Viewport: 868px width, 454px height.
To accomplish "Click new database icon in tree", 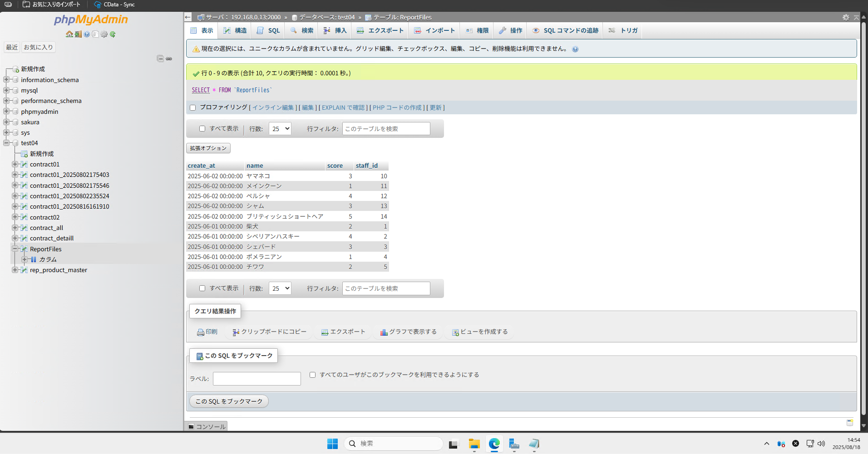I will click(15, 69).
